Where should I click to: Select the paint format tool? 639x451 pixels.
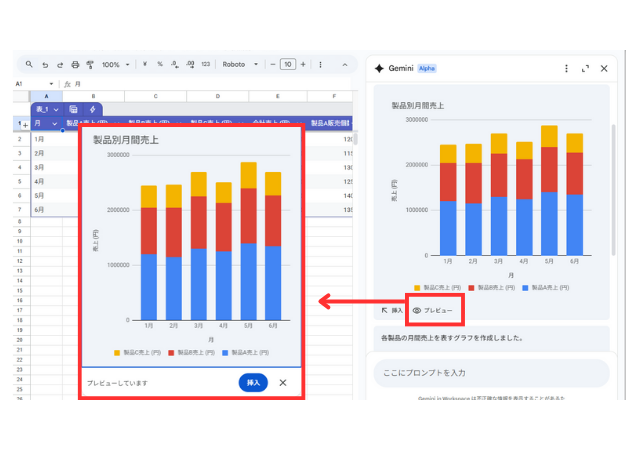(90, 64)
